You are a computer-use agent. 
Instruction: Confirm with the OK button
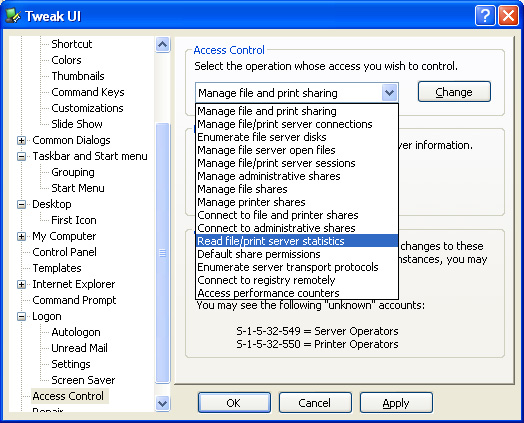coord(234,403)
